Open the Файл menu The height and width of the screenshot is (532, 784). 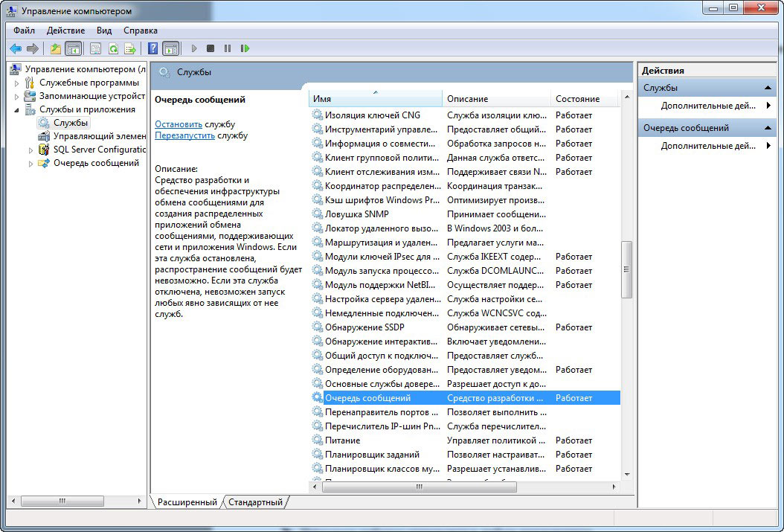(24, 31)
